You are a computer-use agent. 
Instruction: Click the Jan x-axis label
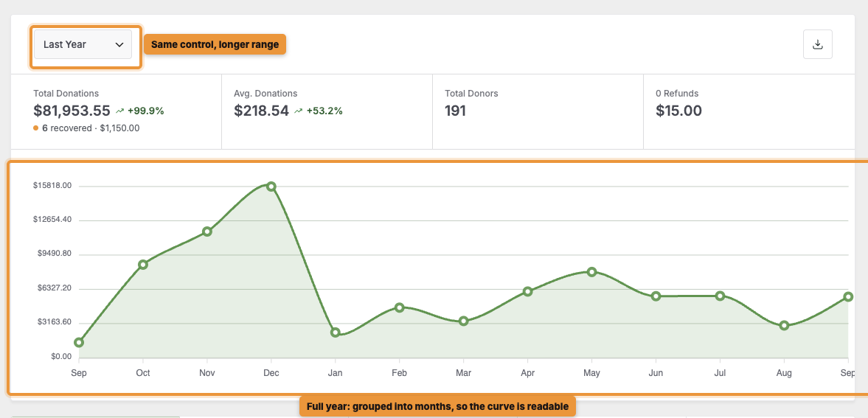tap(336, 373)
